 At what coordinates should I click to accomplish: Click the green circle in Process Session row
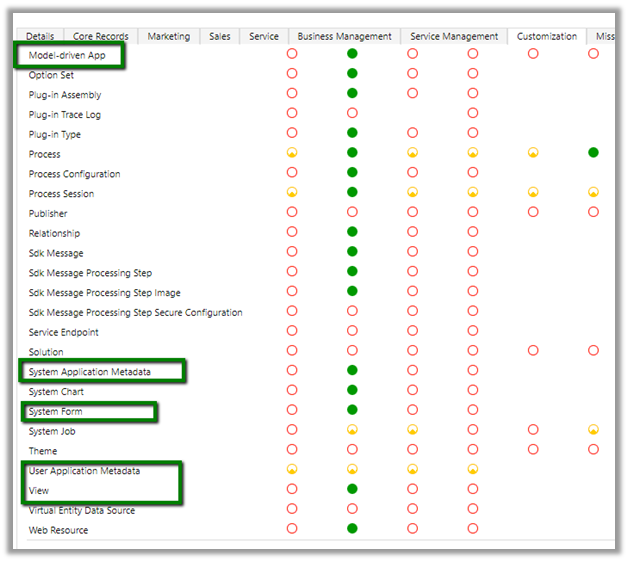(352, 193)
